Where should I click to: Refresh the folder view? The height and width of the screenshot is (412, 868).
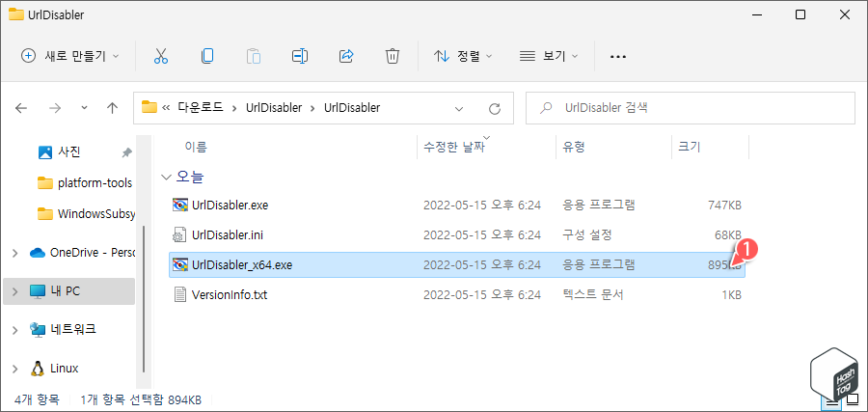click(495, 108)
